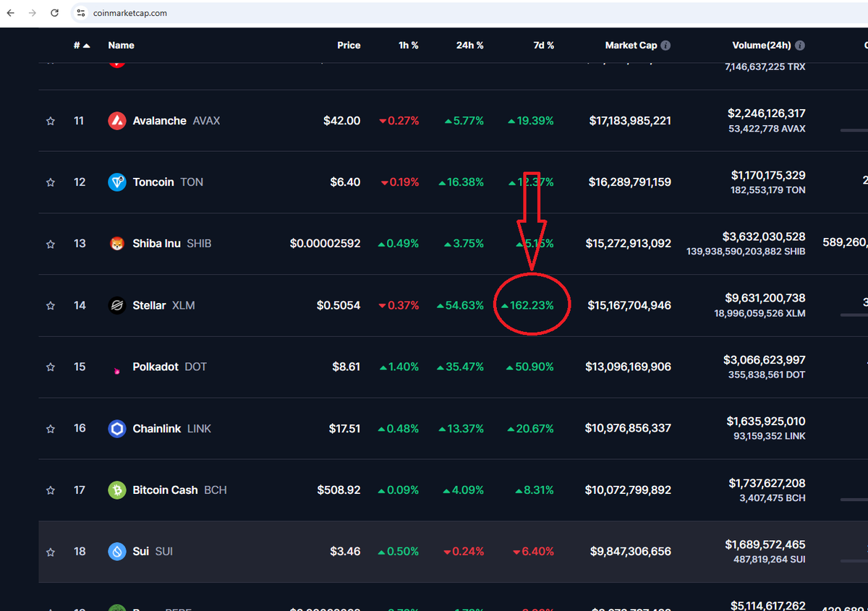Sort the table by Price column
This screenshot has height=611, width=868.
pos(349,45)
